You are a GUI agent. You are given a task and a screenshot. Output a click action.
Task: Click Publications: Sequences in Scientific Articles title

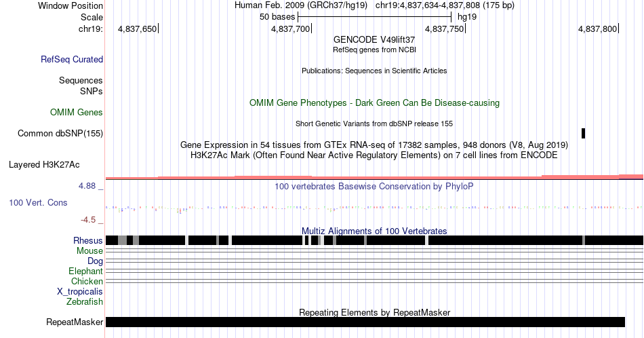374,71
